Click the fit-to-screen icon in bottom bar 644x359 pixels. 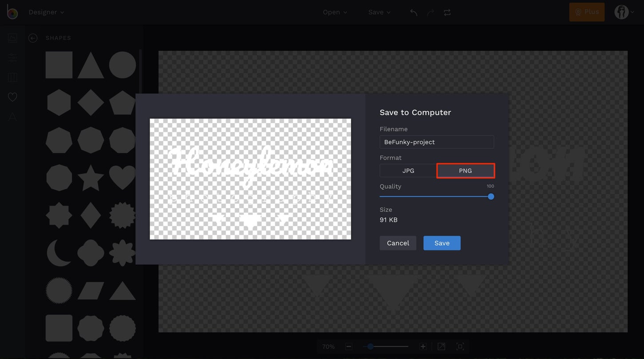pos(460,346)
